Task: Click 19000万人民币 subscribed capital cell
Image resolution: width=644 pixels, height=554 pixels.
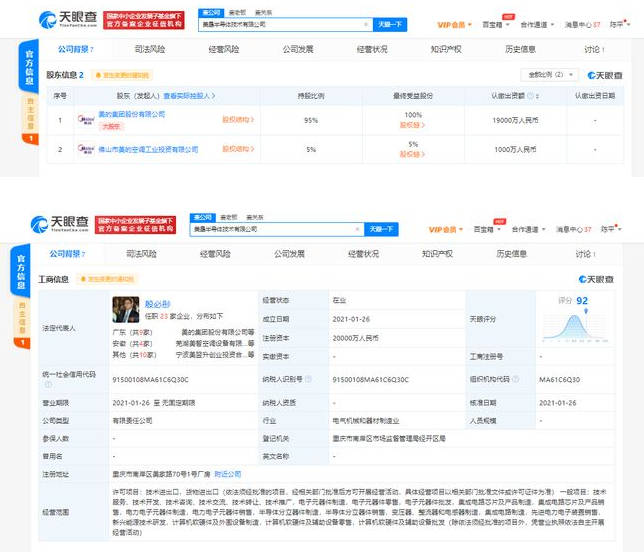Action: (515, 120)
